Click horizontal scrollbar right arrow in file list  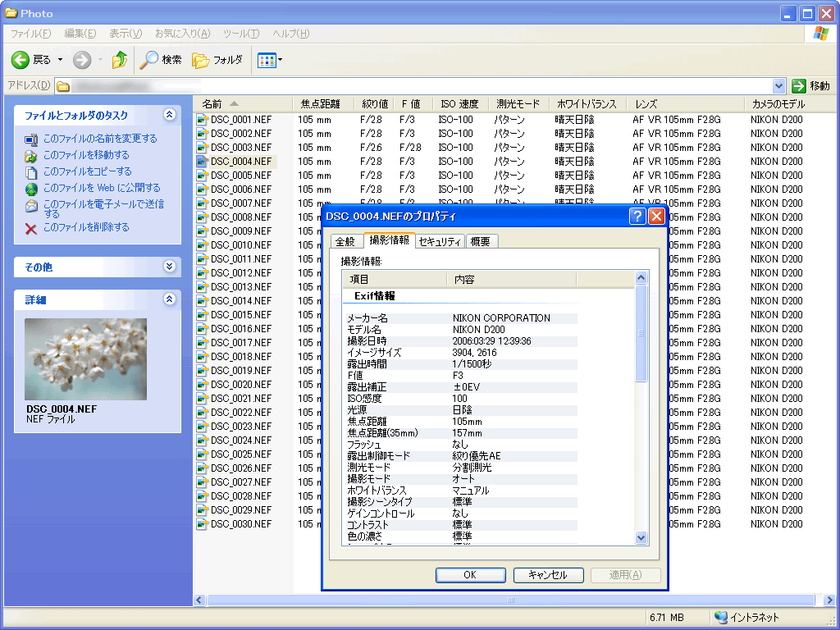coord(829,600)
